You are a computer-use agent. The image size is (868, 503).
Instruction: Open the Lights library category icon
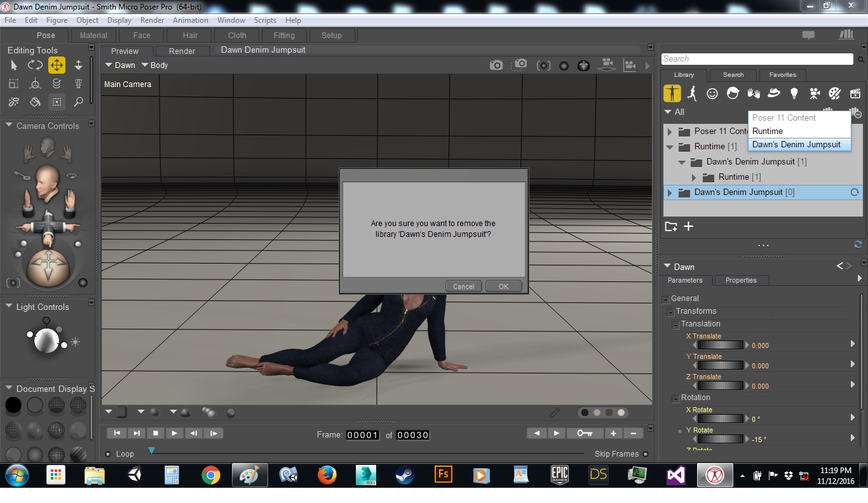(x=794, y=94)
